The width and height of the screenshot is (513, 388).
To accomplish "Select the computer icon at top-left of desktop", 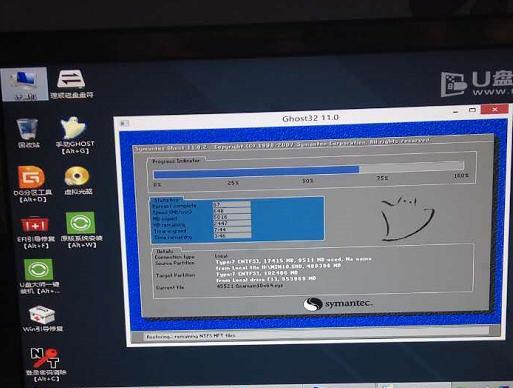I will point(24,84).
